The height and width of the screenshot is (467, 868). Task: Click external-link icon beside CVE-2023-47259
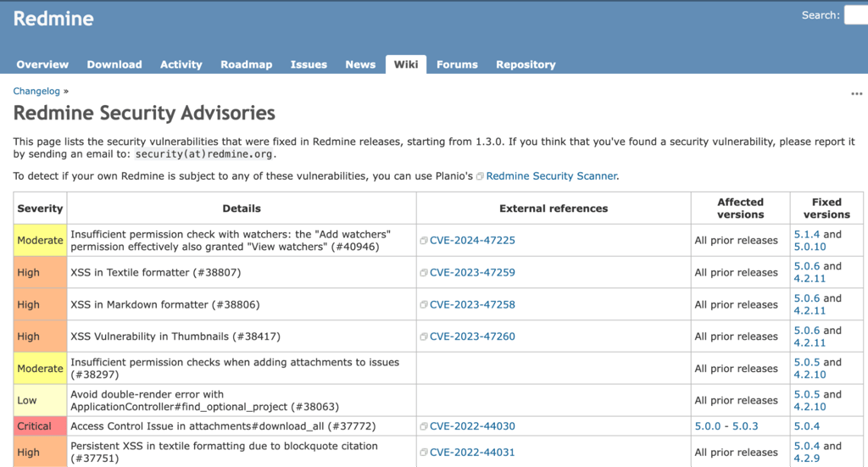coord(424,273)
